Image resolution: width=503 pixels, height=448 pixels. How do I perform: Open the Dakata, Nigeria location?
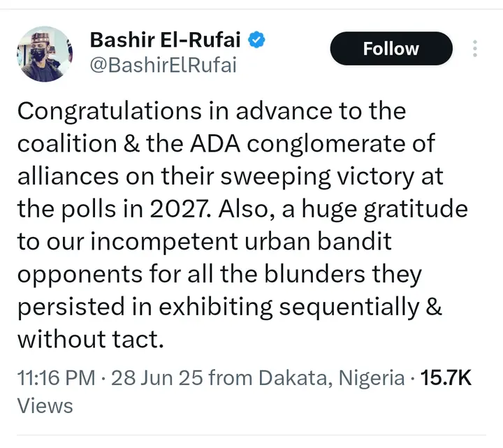pyautogui.click(x=331, y=378)
